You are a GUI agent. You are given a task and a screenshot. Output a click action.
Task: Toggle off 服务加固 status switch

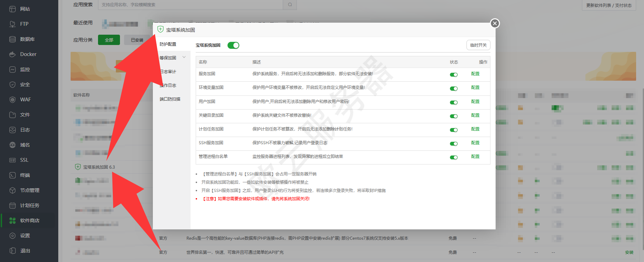[x=454, y=75]
